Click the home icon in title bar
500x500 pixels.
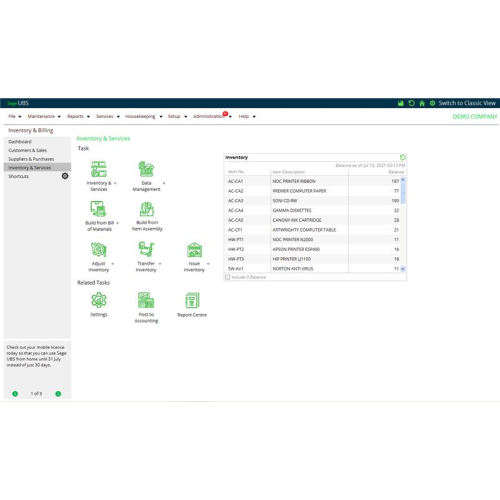[x=422, y=103]
